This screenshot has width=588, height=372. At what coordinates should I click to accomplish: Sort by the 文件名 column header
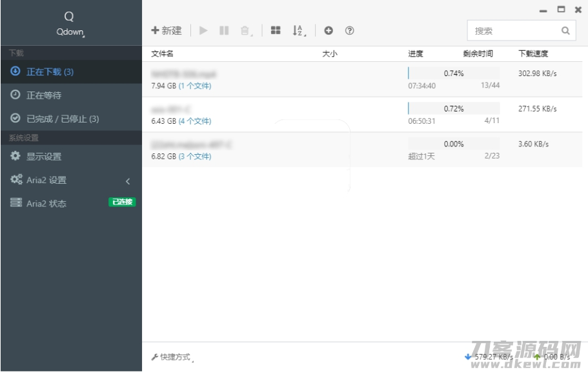162,54
